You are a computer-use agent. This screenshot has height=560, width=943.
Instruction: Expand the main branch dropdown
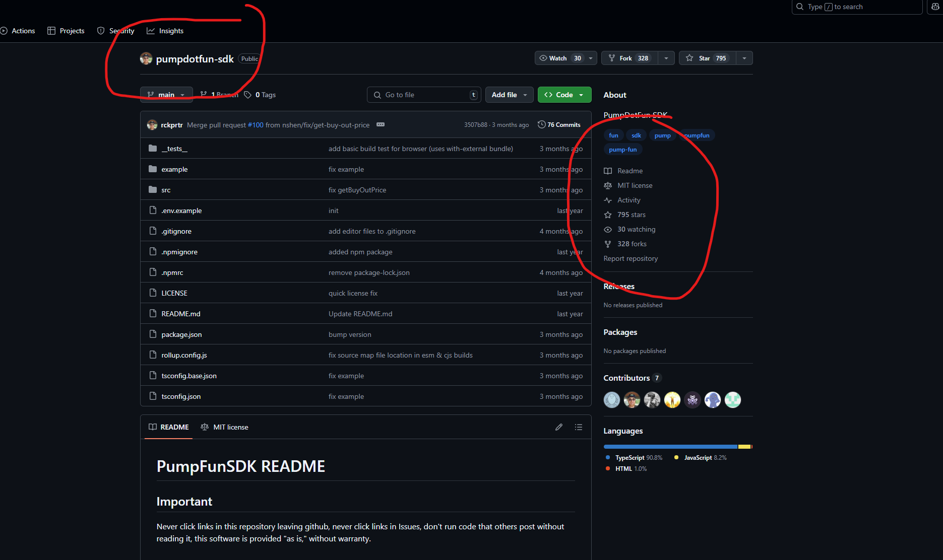[x=166, y=95]
